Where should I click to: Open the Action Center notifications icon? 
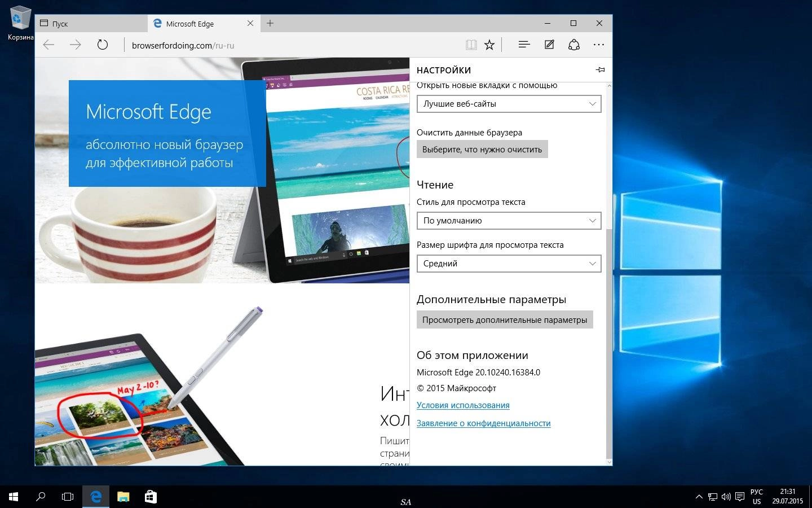(x=740, y=497)
